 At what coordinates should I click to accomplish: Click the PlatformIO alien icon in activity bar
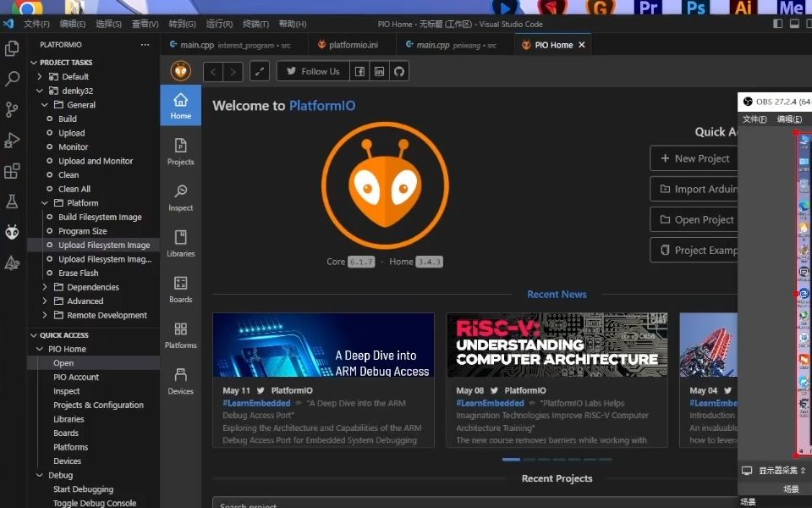[12, 232]
